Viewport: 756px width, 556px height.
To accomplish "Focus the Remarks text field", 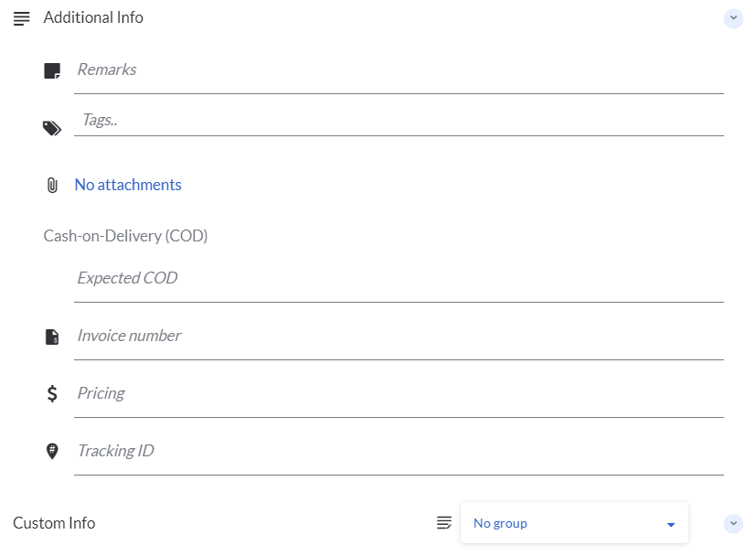I will (x=399, y=70).
